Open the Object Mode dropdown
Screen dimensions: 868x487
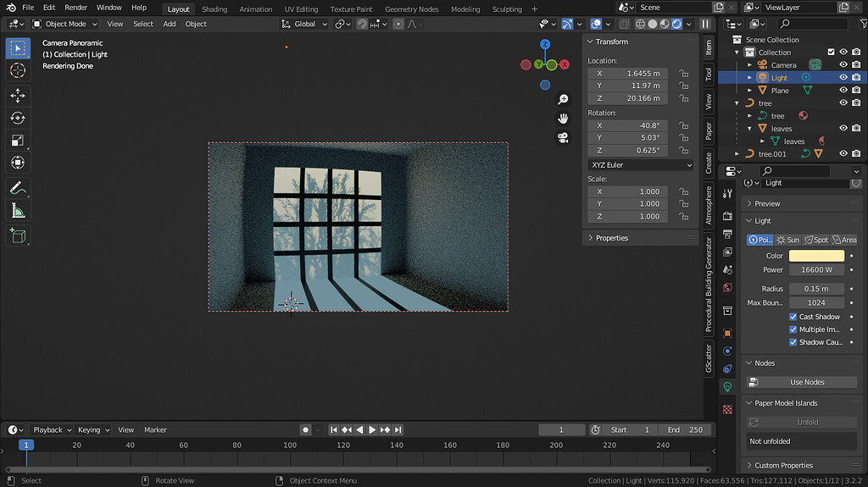[x=64, y=24]
